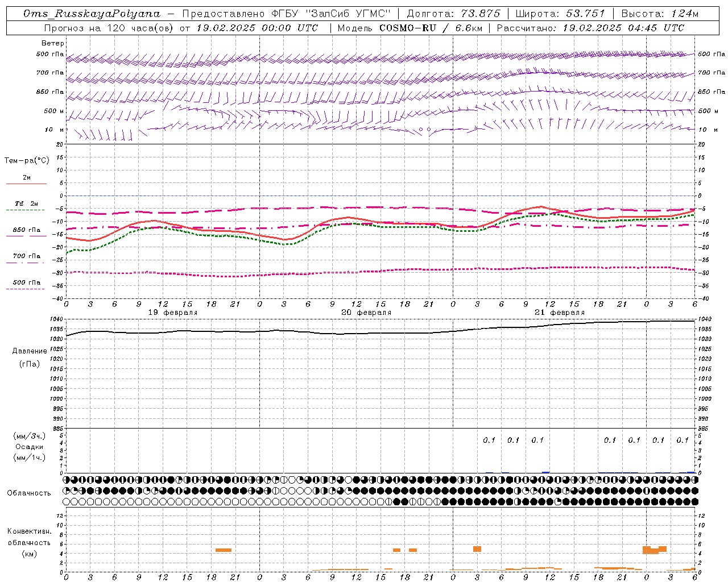Click the 20 февраля date label
This screenshot has height=582, width=728.
366,313
